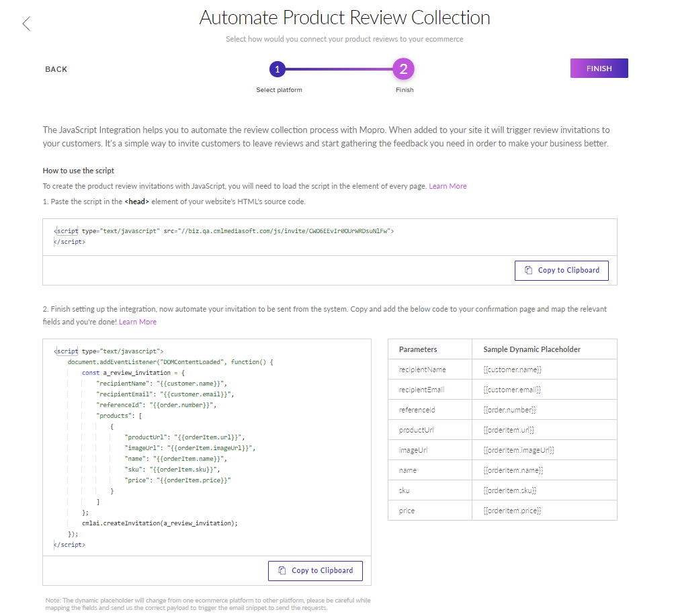Click the "sku" line in the code snippet
Screen dimensions: 676x616
point(173,470)
